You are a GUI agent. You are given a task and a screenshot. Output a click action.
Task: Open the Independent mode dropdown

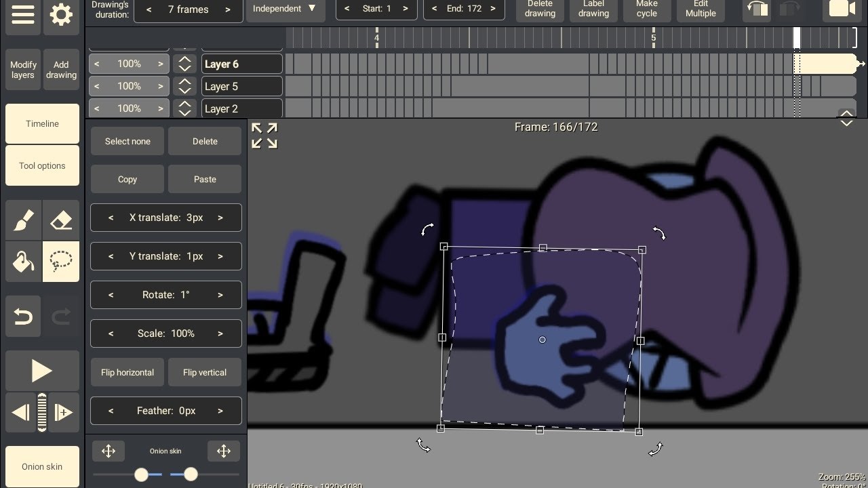[x=285, y=9]
